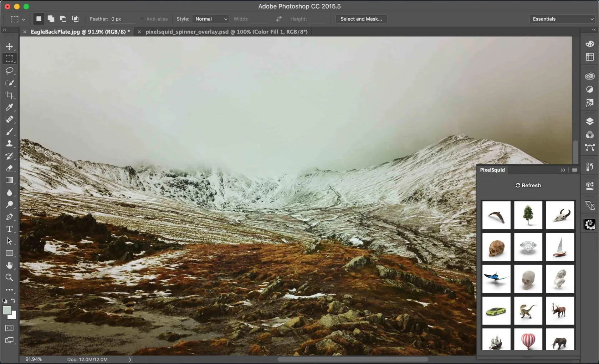599x364 pixels.
Task: Choose the Crop tool
Action: click(x=9, y=95)
